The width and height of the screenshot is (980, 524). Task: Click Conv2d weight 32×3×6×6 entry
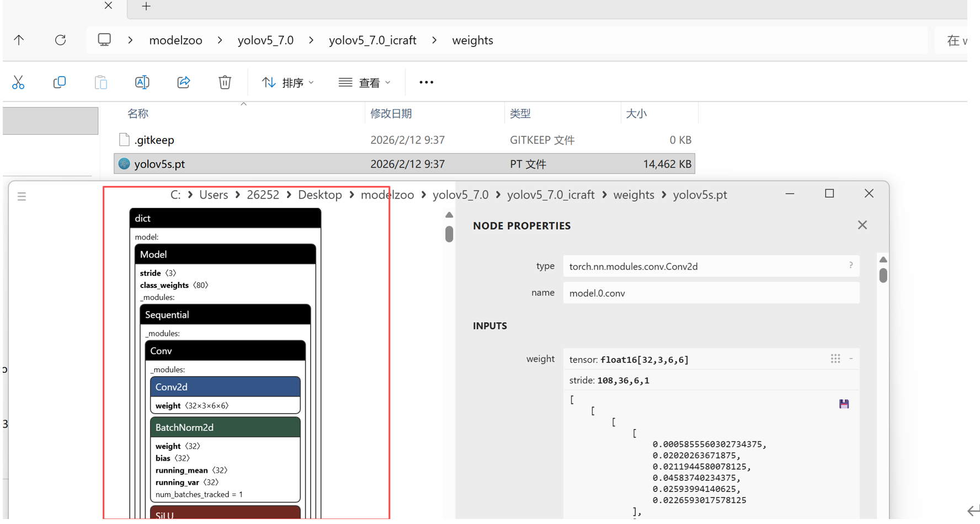point(192,405)
